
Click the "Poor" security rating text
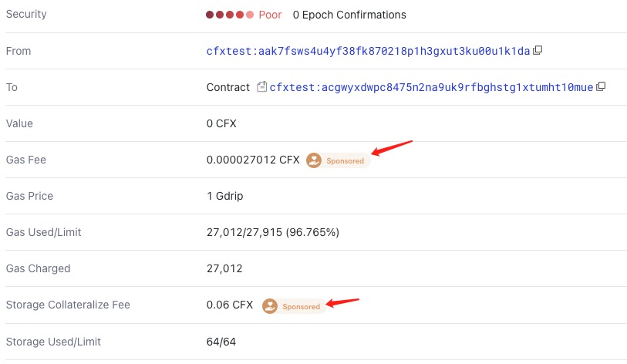[x=270, y=15]
